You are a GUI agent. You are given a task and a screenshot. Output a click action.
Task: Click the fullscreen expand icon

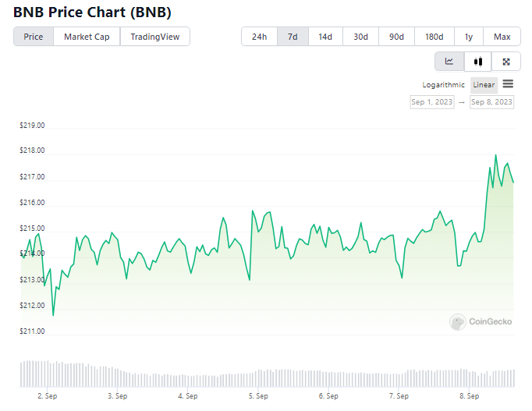tap(506, 62)
